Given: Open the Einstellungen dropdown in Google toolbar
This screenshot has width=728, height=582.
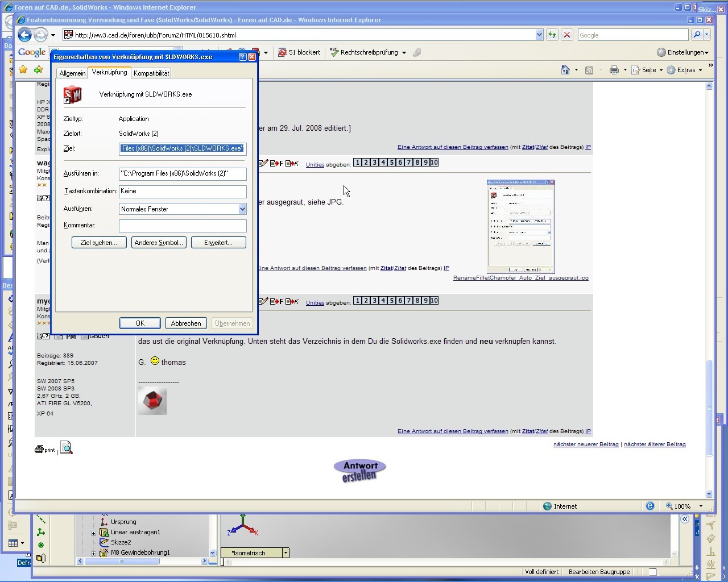Looking at the screenshot, I should click(683, 52).
